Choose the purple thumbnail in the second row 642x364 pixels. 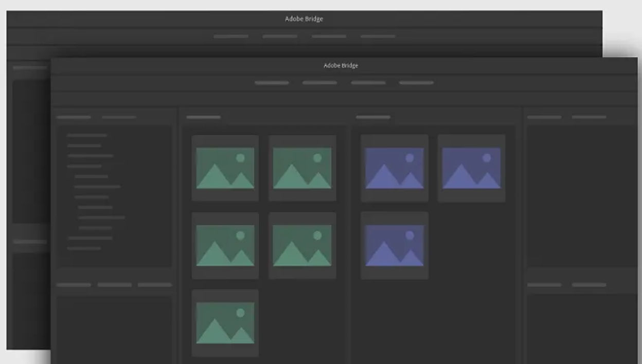394,245
